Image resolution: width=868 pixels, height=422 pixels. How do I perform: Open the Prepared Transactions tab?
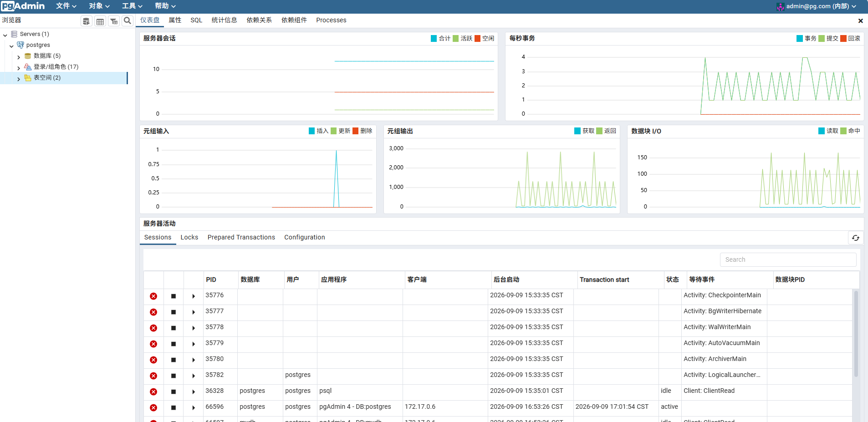241,237
